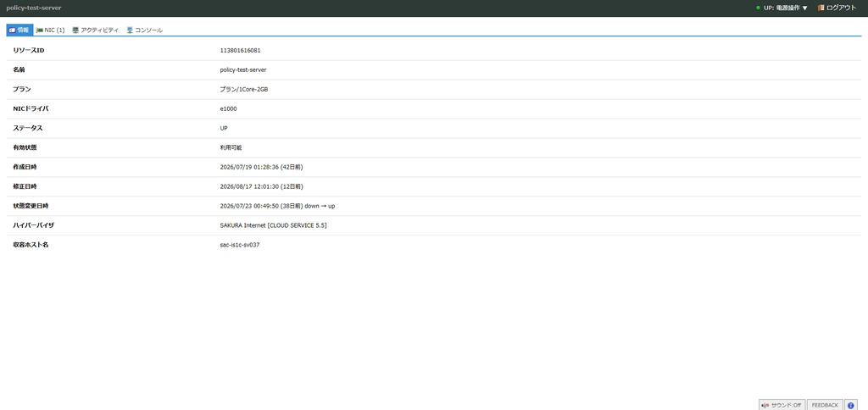Image resolution: width=868 pixels, height=410 pixels.
Task: Click the ログアウト link
Action: point(841,8)
